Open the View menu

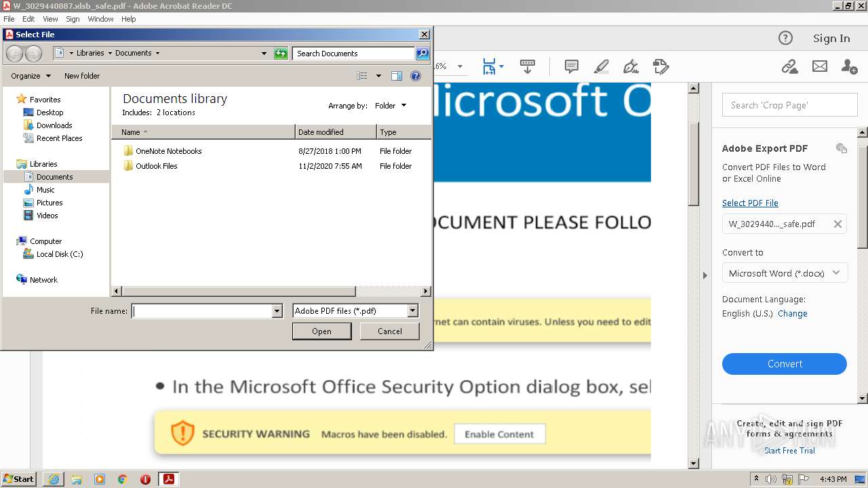point(50,19)
